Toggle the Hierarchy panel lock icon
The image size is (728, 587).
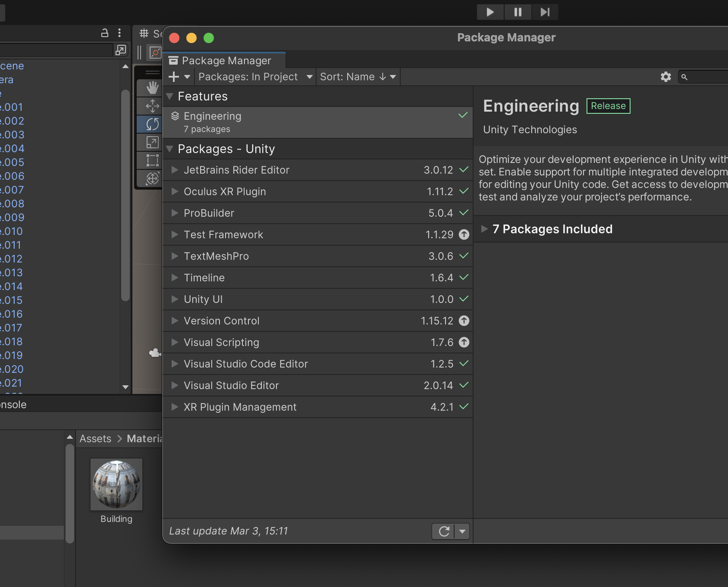click(x=105, y=33)
